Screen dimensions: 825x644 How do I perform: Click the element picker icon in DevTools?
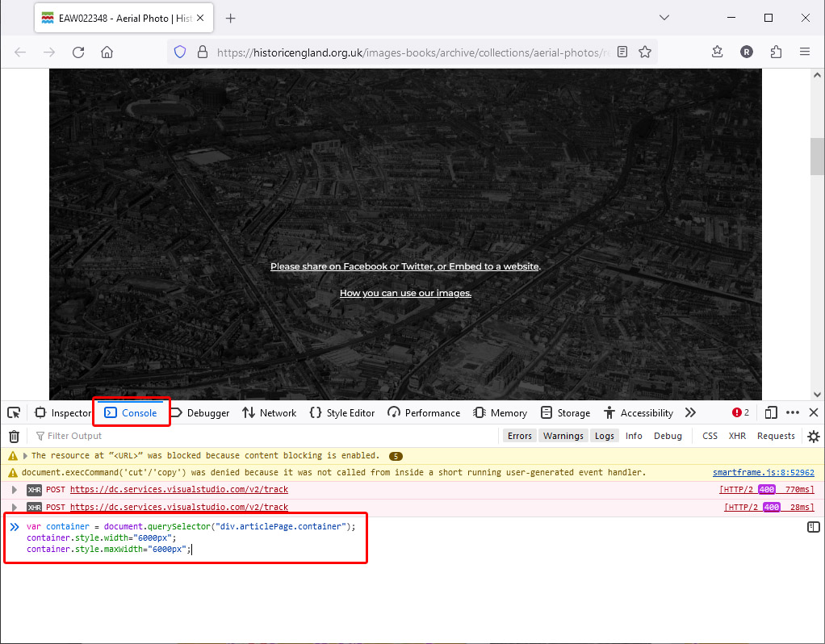click(x=14, y=412)
